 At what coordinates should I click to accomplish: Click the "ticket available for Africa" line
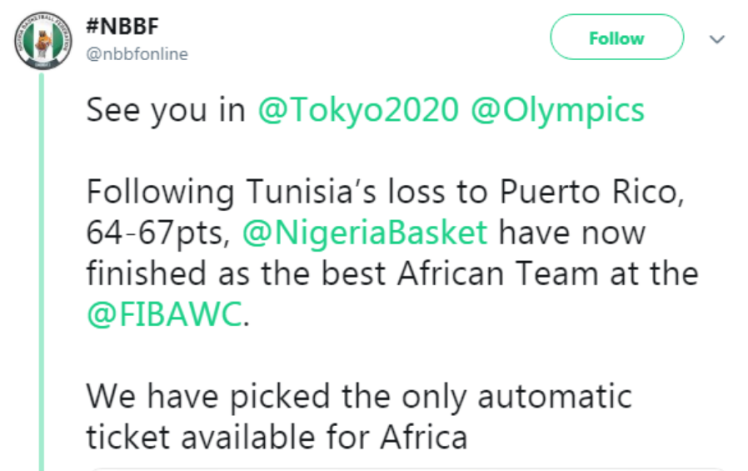tap(277, 437)
